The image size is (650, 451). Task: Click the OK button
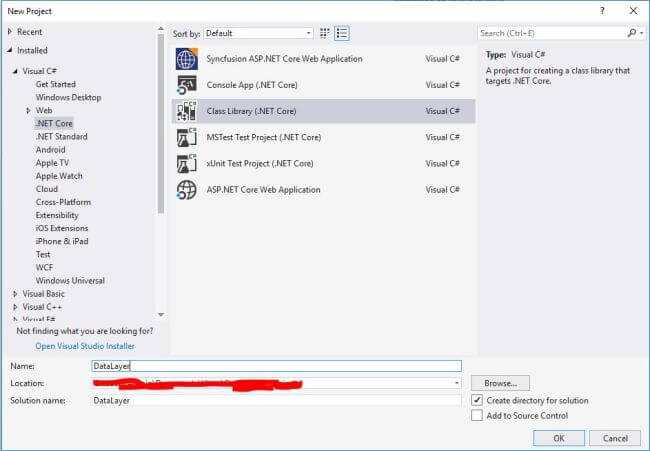coord(559,438)
